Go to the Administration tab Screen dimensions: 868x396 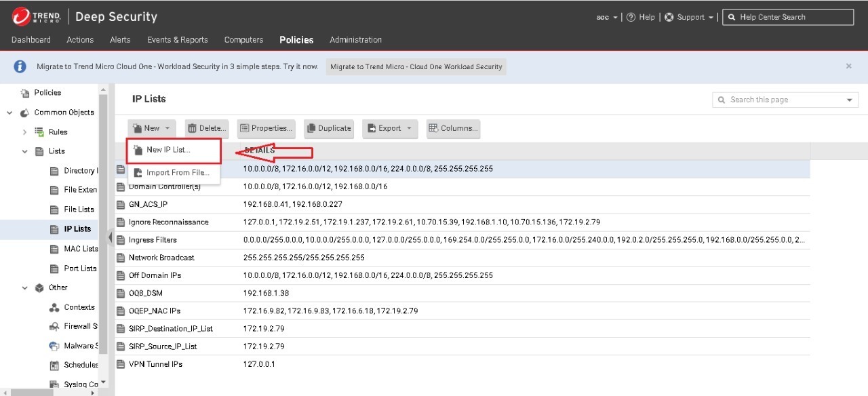(355, 40)
